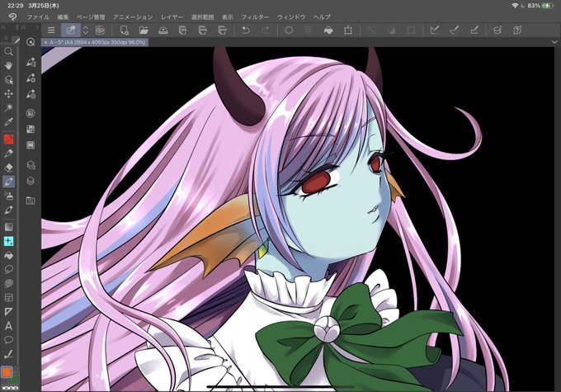Toggle snap to special ruler
Screen dimensions: 561x392
455,30
